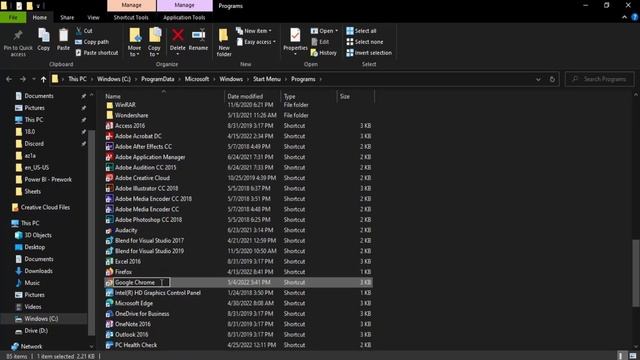
Task: Open the Open dropdown in ribbon
Action: coord(324,31)
